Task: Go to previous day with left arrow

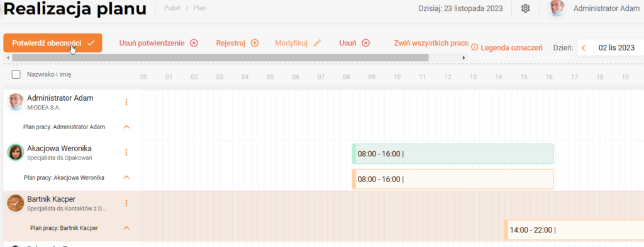Action: [x=584, y=48]
